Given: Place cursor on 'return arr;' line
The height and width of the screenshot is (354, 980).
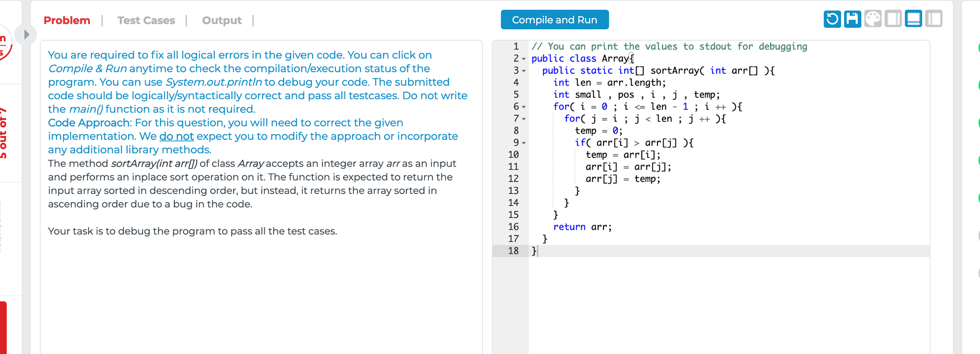Looking at the screenshot, I should [x=582, y=227].
